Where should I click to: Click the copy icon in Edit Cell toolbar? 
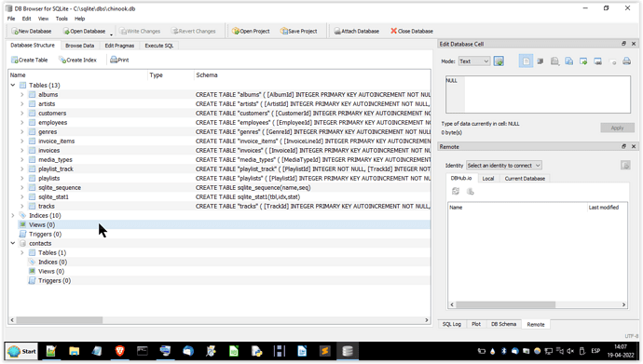pos(569,61)
